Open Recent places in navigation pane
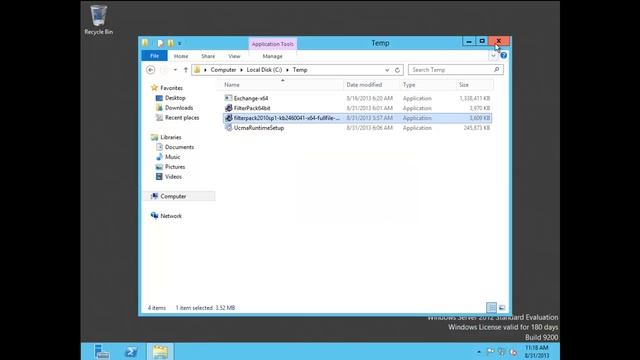The width and height of the screenshot is (640, 360). [x=182, y=118]
